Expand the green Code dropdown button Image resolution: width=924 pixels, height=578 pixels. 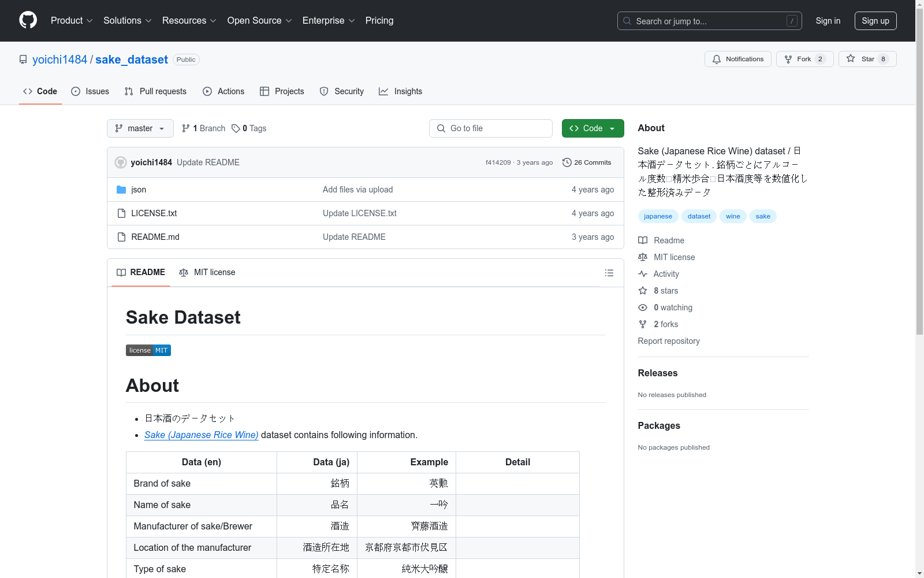pos(593,128)
